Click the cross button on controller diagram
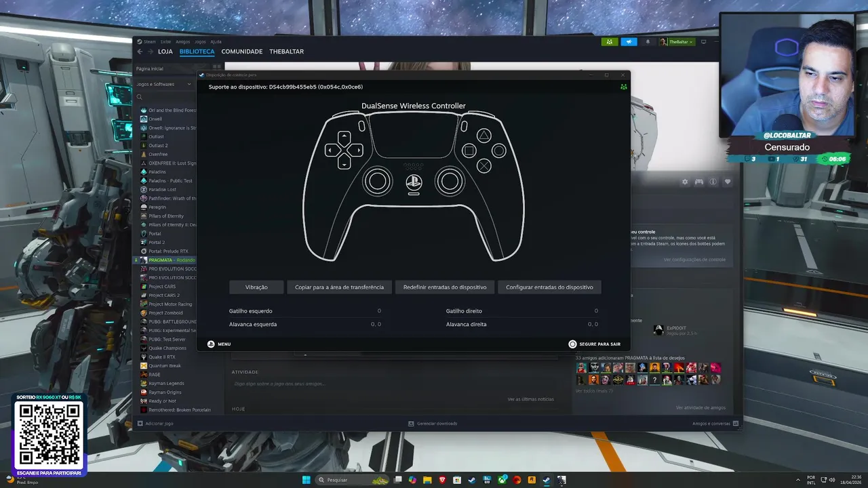Screen dimensions: 868x488 coord(484,165)
